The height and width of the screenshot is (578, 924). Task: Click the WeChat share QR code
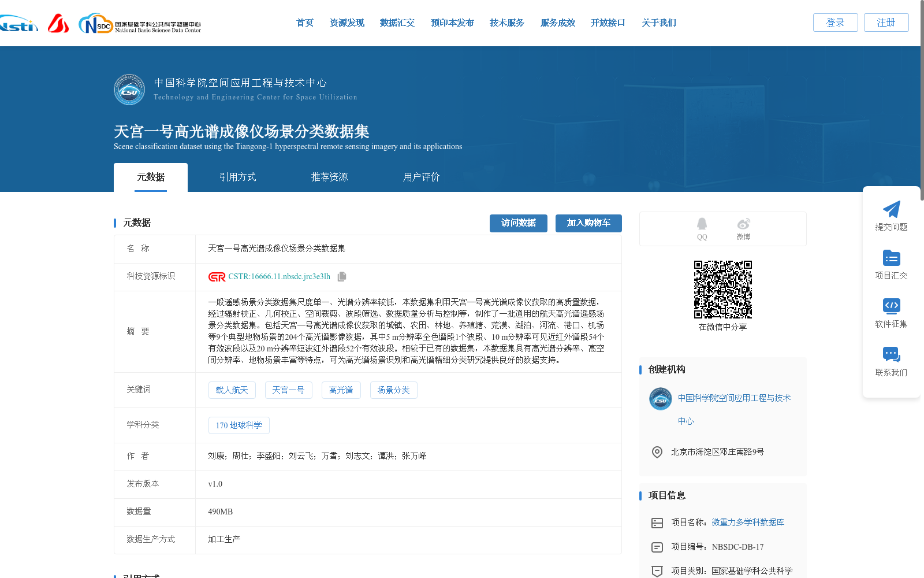coord(723,290)
